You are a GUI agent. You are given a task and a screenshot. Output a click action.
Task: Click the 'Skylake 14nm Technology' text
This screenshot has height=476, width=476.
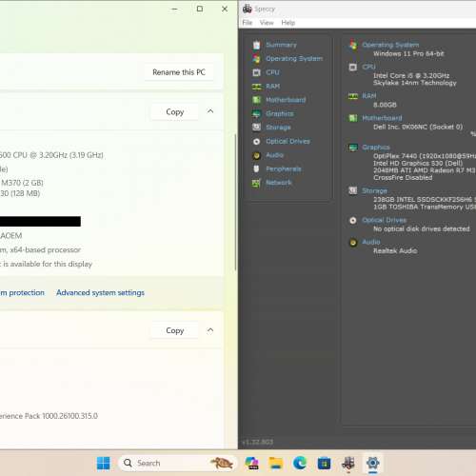click(x=415, y=83)
